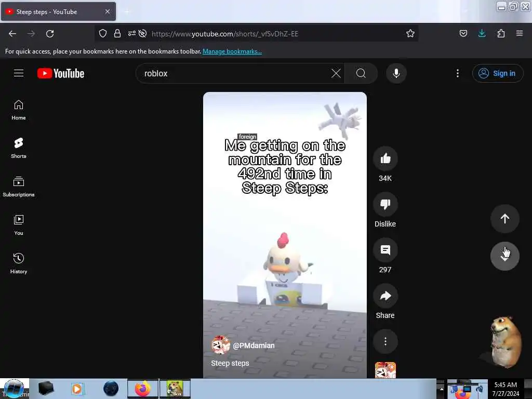Open a new browser tab
The image size is (532, 399).
127,12
